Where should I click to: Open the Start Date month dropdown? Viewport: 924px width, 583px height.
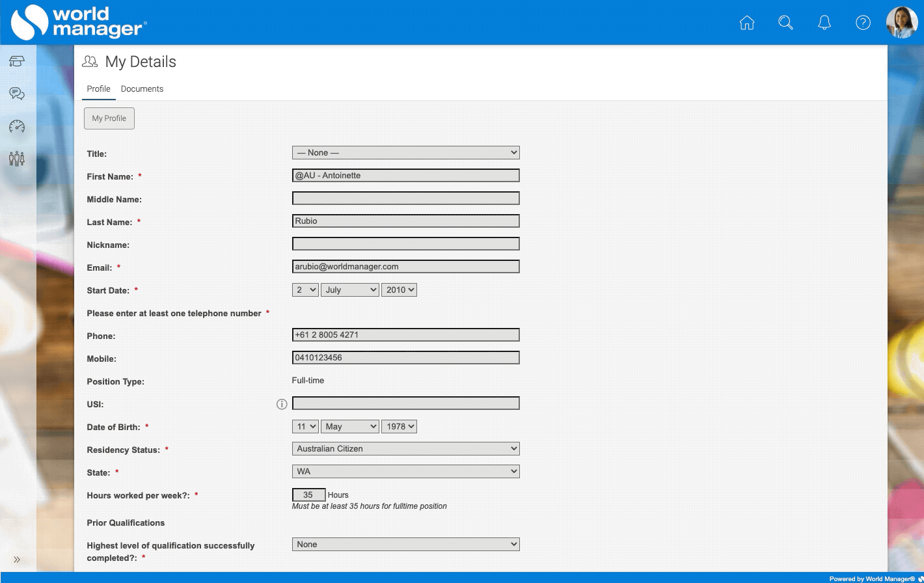[x=349, y=290]
